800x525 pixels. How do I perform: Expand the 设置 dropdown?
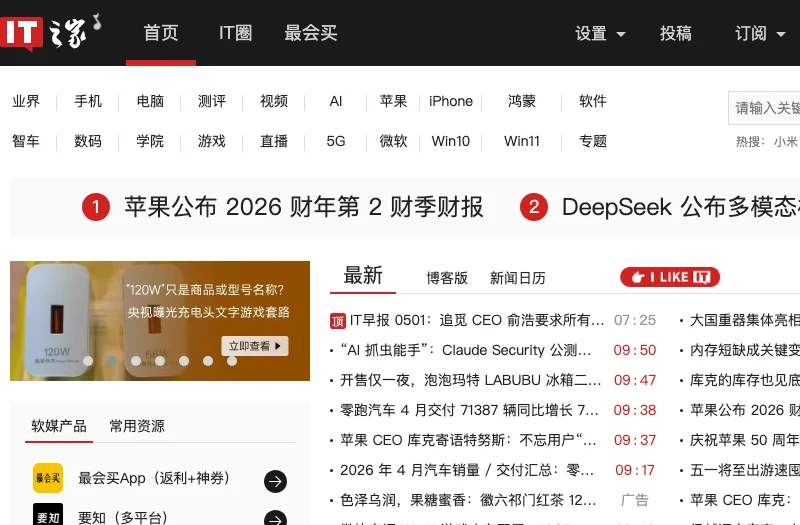(600, 34)
